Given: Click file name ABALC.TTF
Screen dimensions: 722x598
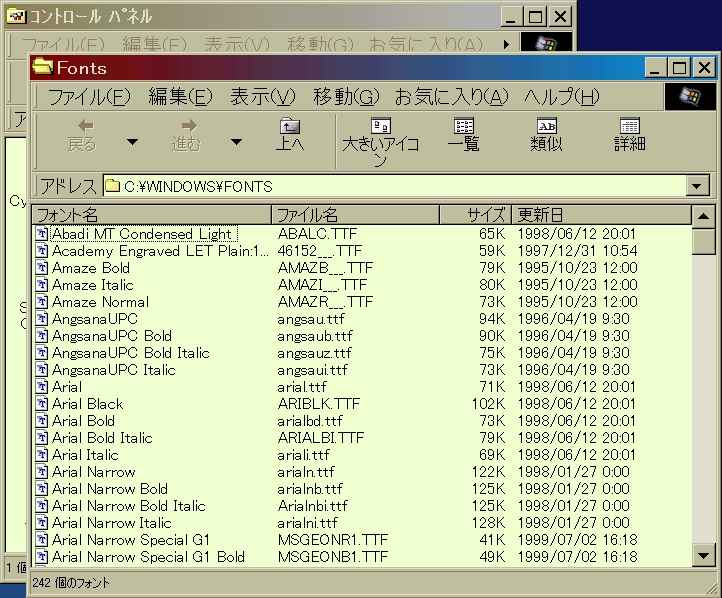Looking at the screenshot, I should coord(317,234).
